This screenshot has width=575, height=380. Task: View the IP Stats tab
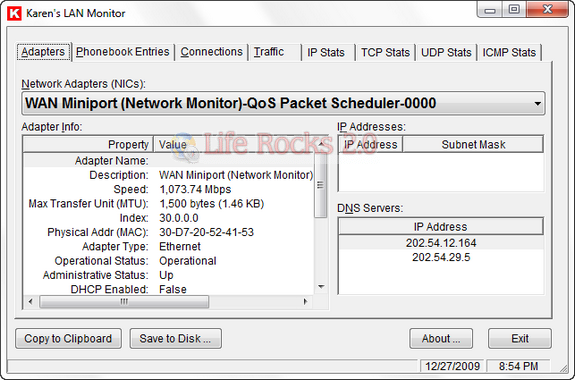coord(327,52)
